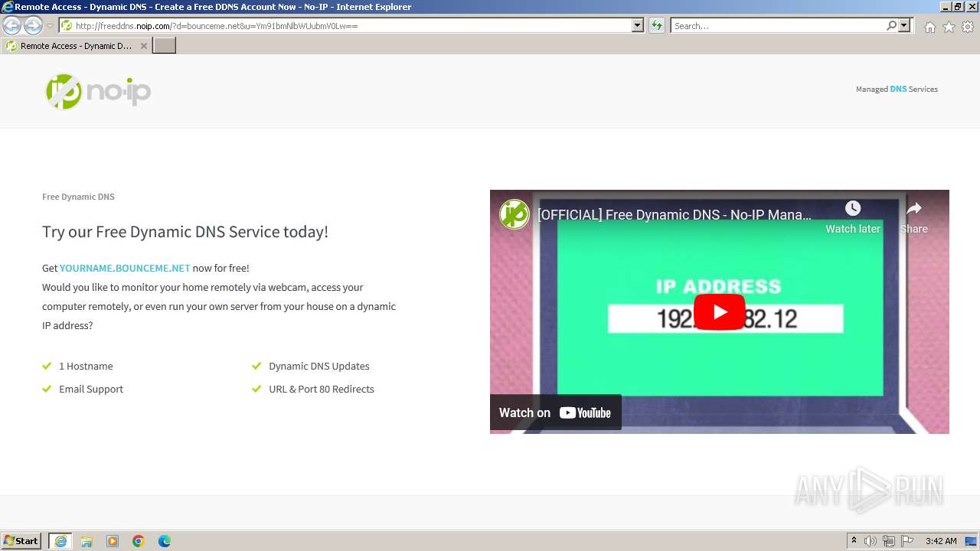
Task: Click the browser Back arrow button
Action: tap(12, 26)
